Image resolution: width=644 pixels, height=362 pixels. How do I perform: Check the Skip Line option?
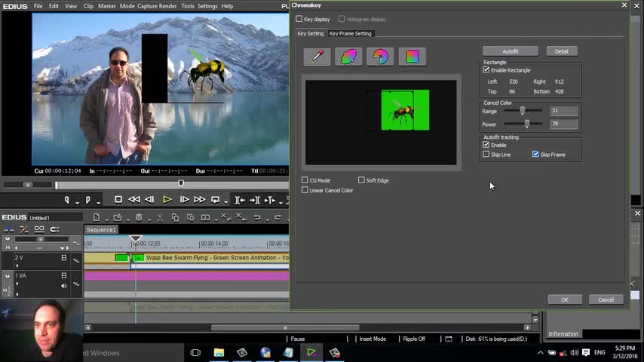click(x=486, y=155)
